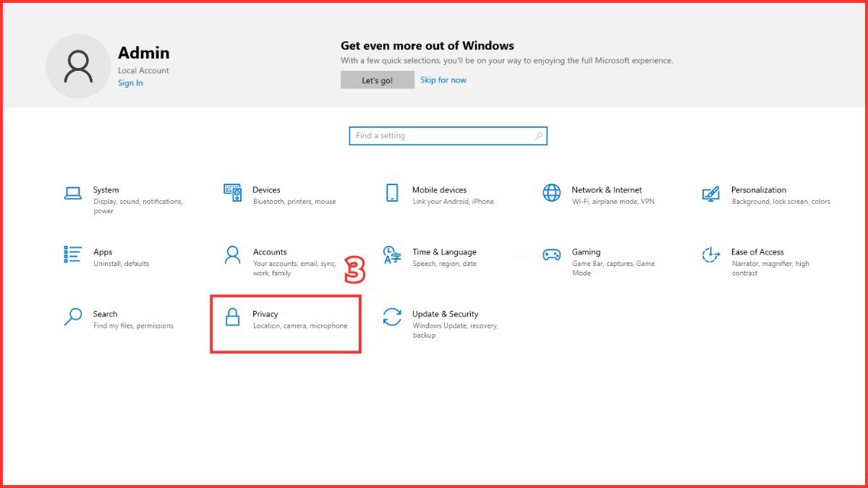The image size is (868, 488).
Task: Click the magnifier in the search box
Action: 538,135
